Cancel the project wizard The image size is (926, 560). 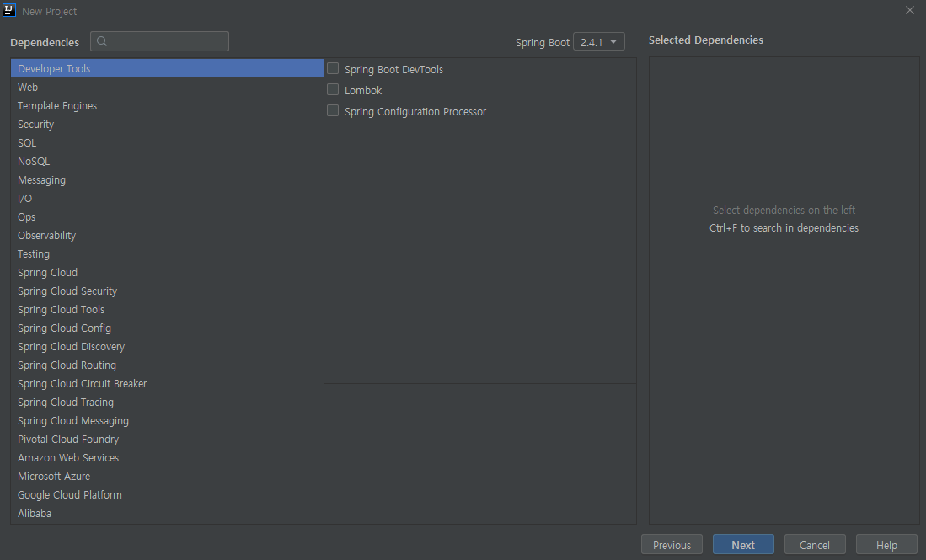(815, 545)
